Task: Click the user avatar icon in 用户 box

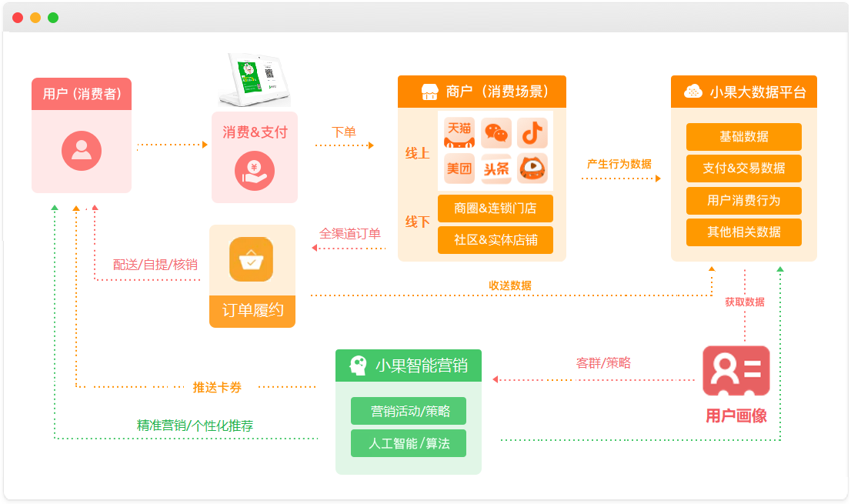Action: [82, 150]
